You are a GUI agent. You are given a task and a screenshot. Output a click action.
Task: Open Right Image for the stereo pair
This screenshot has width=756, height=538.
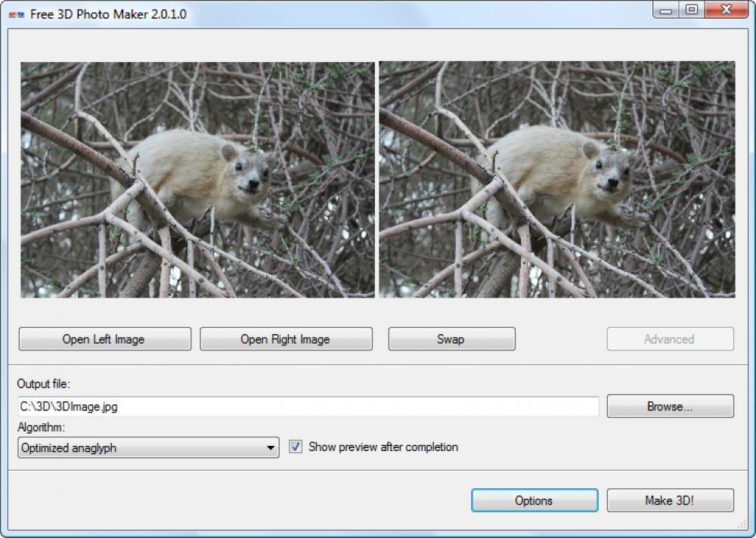coord(286,339)
